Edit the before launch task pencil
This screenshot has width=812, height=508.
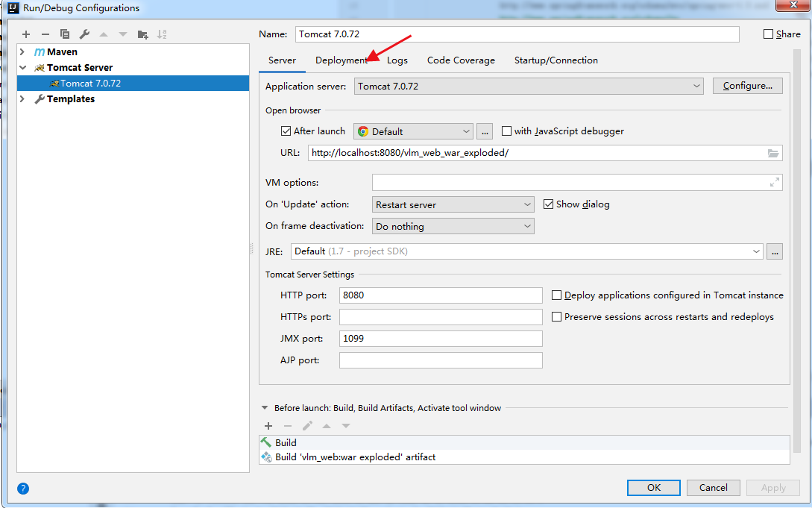[307, 426]
